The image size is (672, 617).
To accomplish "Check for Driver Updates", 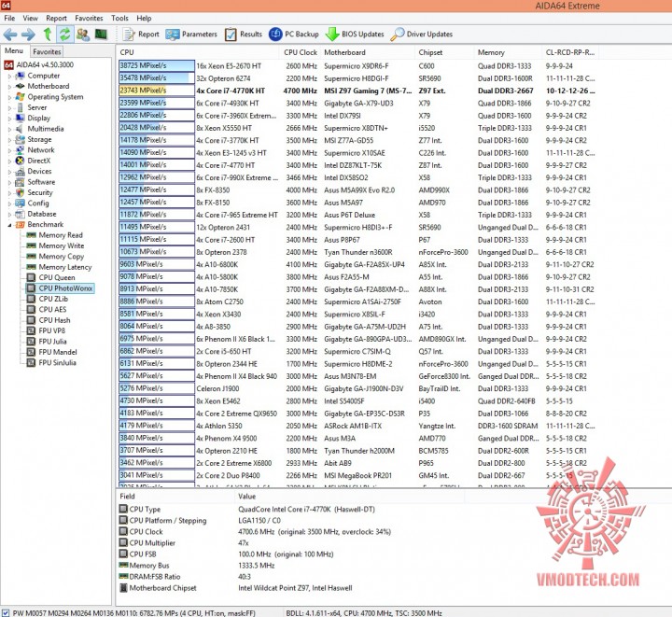I will click(x=422, y=35).
